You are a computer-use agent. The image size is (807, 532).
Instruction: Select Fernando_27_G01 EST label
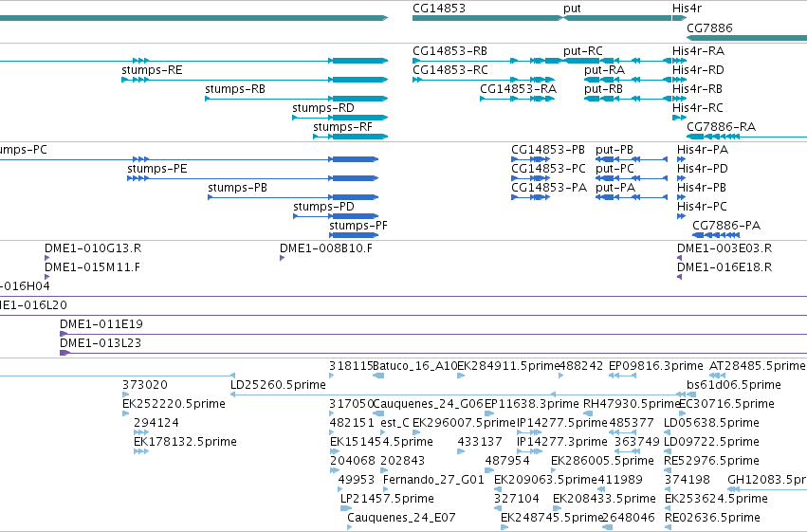click(x=433, y=480)
